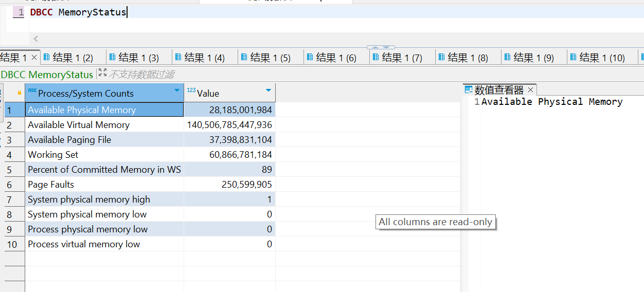
Task: Click the ABC type icon in Process/System Counts header
Action: (32, 91)
